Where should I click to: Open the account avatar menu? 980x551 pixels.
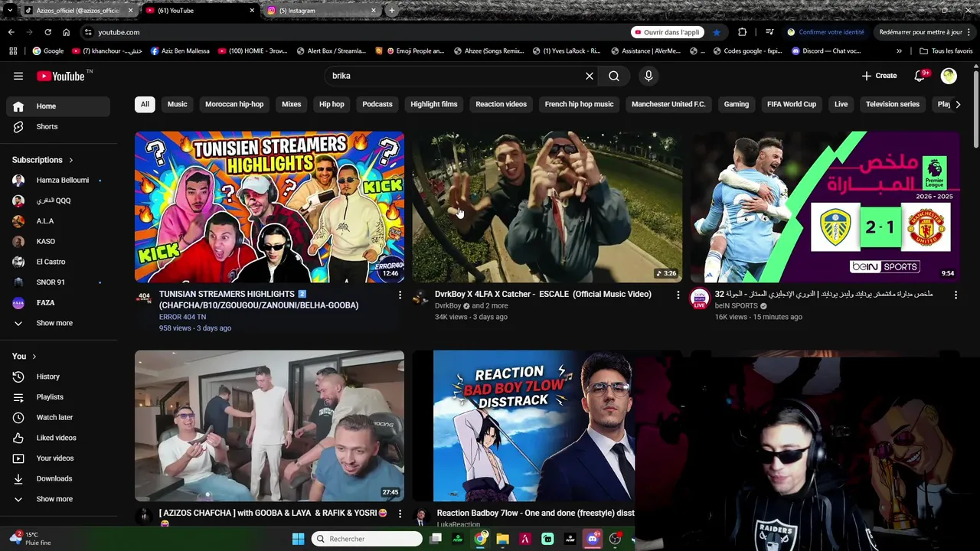[x=949, y=76]
